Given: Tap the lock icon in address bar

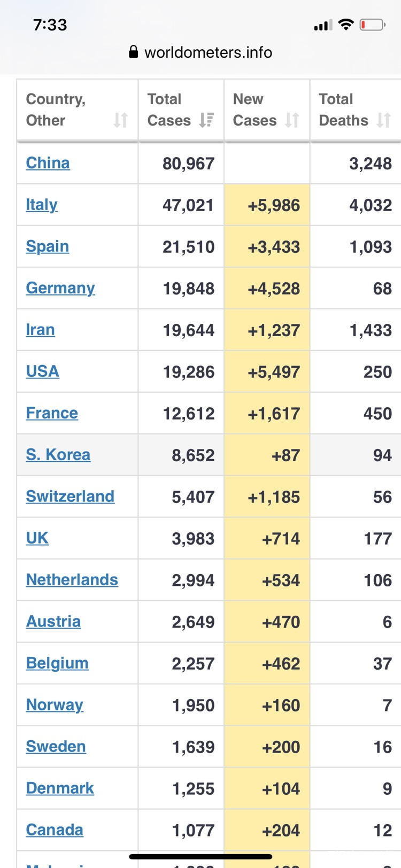Looking at the screenshot, I should click(134, 52).
